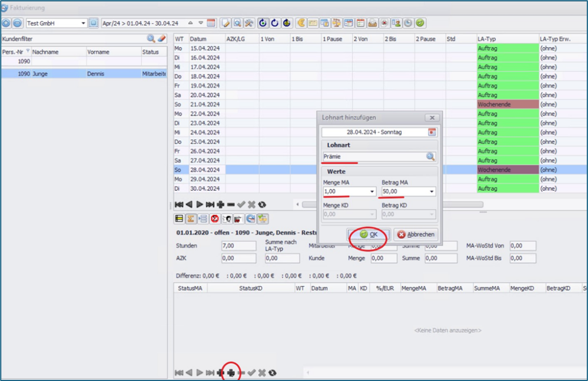The width and height of the screenshot is (588, 381).
Task: Open the tools (hammer and wrench) icon
Action: 249,23
